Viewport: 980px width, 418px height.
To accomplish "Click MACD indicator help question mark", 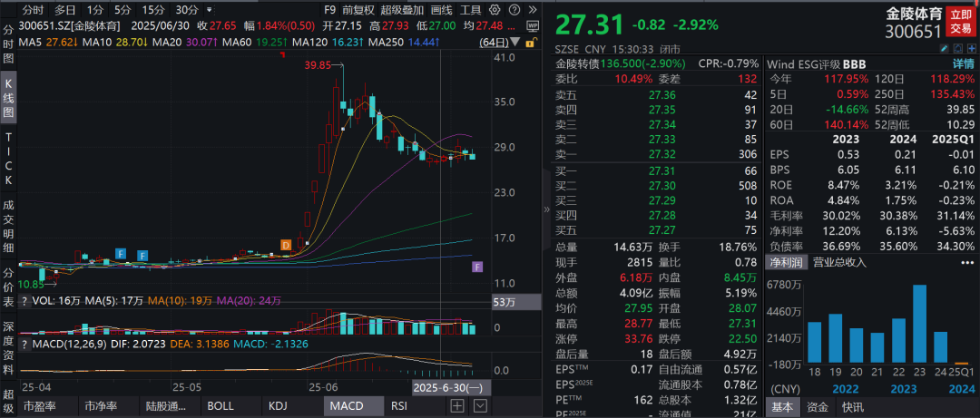I will coord(24,345).
